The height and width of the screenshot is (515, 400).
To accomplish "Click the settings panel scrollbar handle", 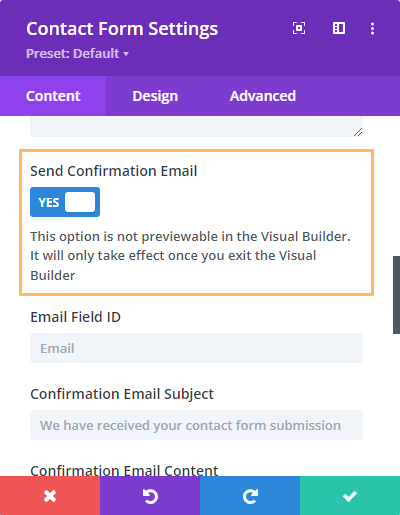I will point(396,295).
